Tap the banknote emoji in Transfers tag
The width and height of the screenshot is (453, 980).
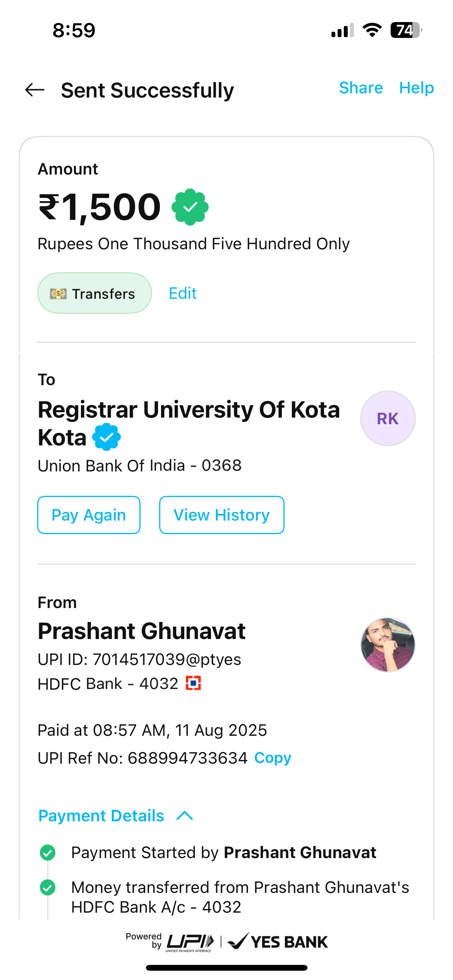[58, 294]
